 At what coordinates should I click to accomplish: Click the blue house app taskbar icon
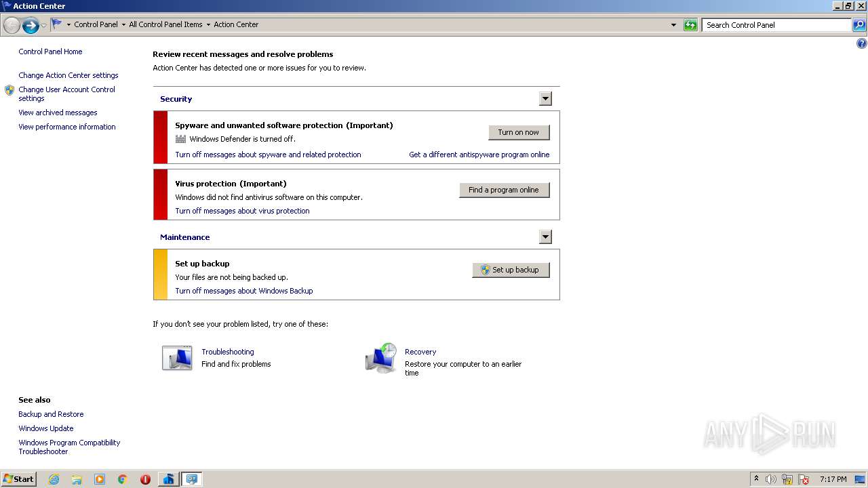click(168, 479)
